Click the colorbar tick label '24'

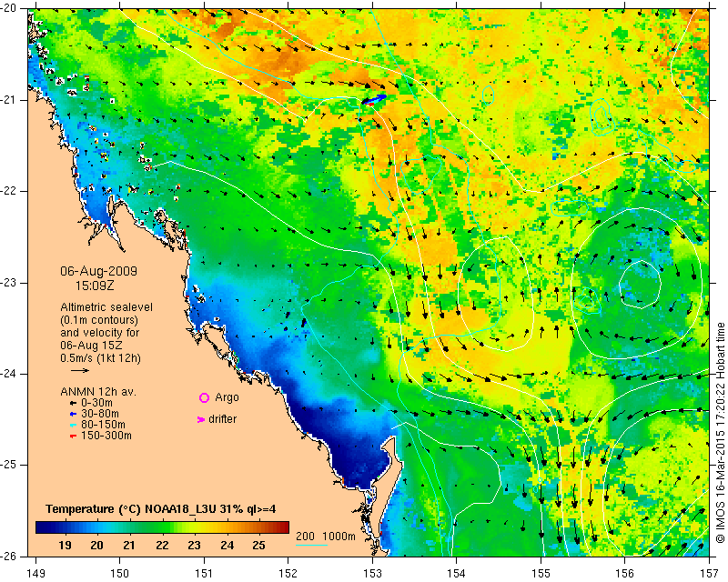click(227, 546)
